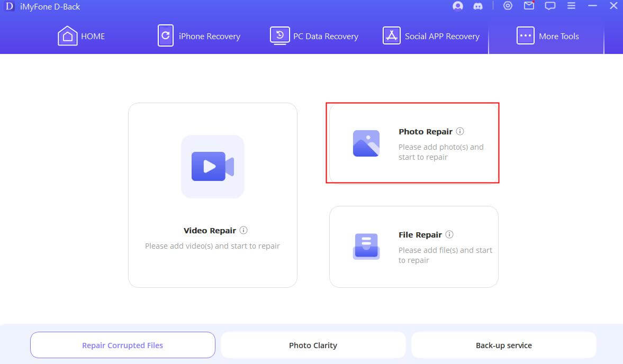Click the iMyFone D-Back logo icon

point(9,6)
